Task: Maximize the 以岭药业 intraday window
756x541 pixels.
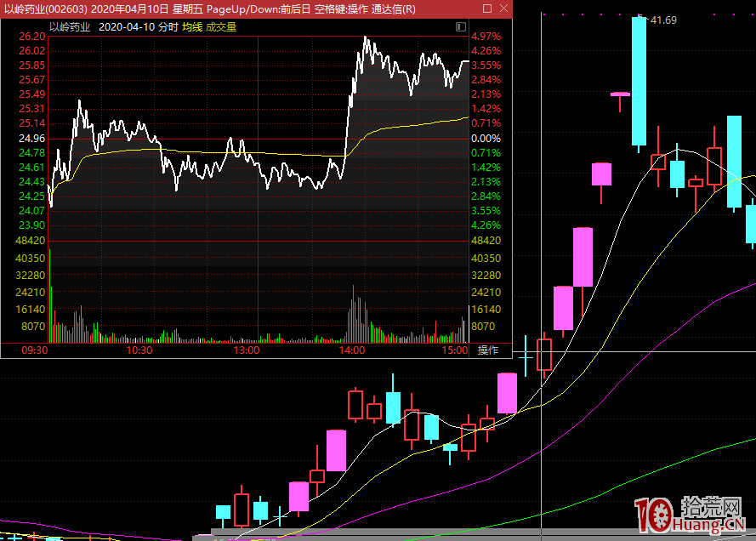Action: (487, 9)
